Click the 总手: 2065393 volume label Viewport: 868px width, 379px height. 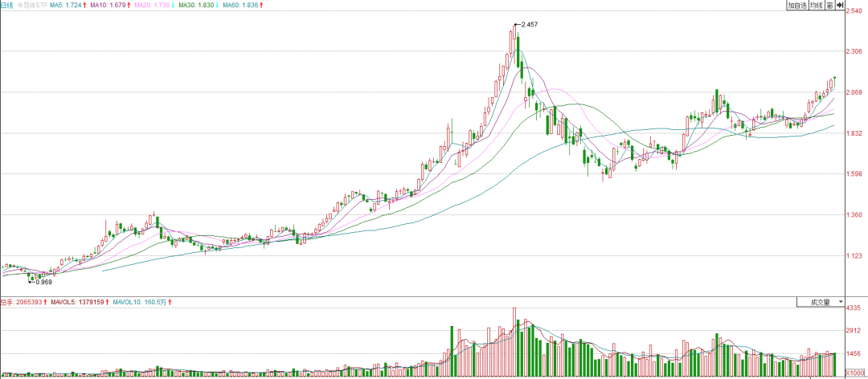point(21,302)
